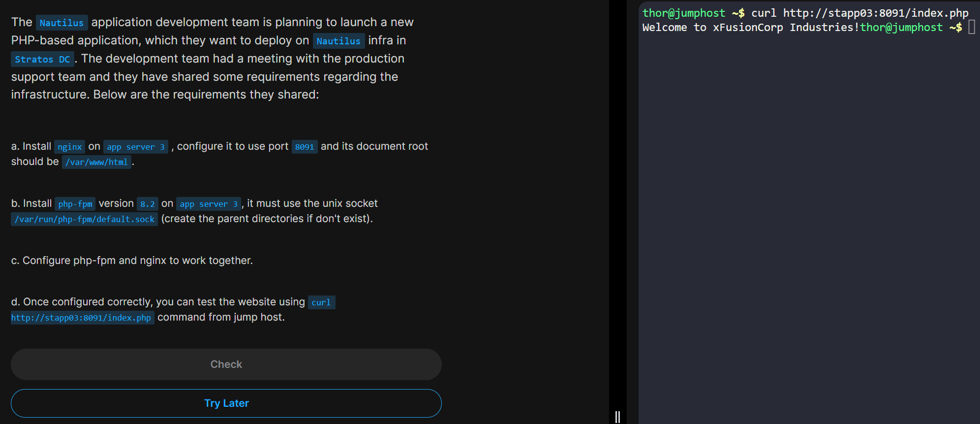Viewport: 980px width, 424px height.
Task: Click the '8.2' version tag
Action: pyautogui.click(x=148, y=204)
